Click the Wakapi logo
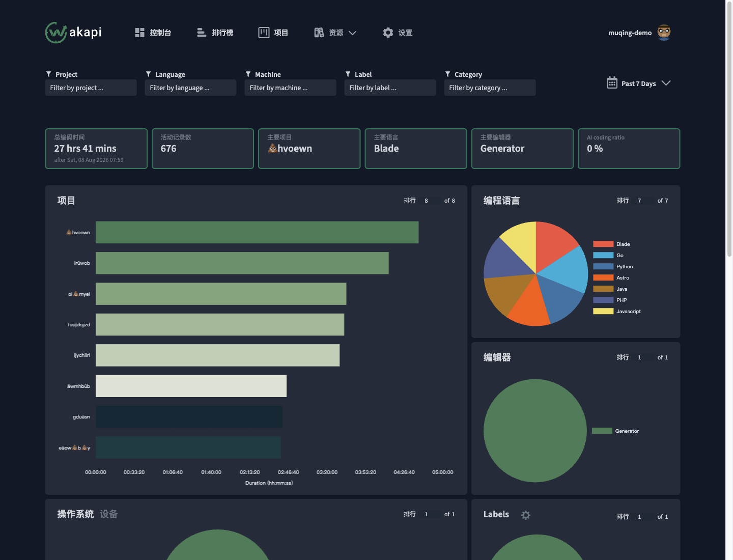The height and width of the screenshot is (560, 733). click(73, 33)
